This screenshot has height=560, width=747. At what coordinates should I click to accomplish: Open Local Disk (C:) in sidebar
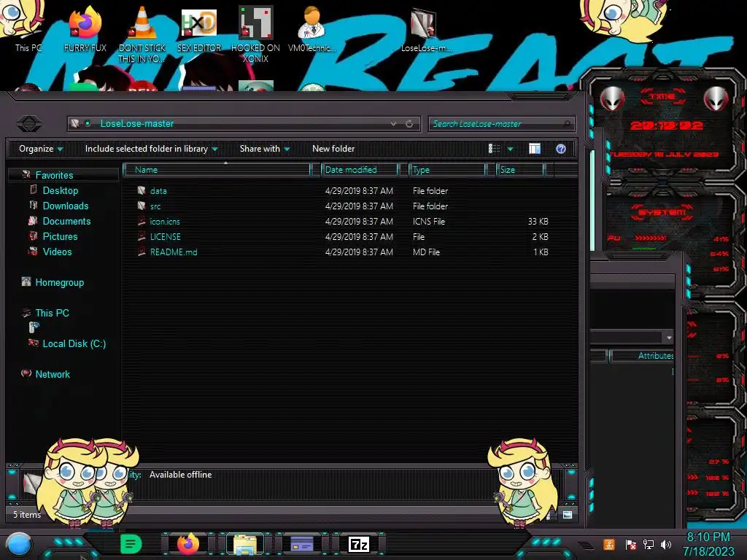tap(74, 343)
